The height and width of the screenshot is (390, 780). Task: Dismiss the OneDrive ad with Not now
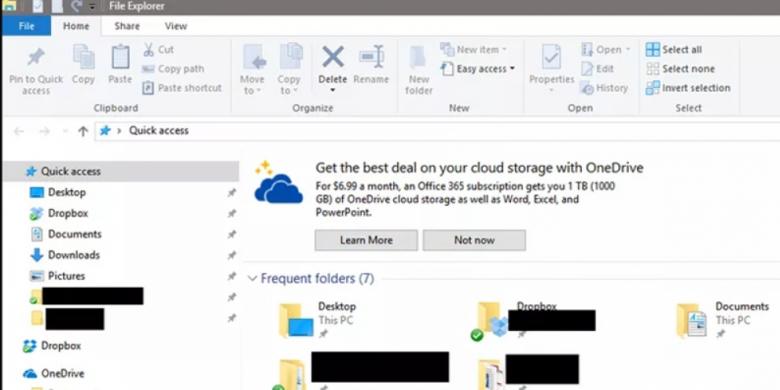pos(474,240)
